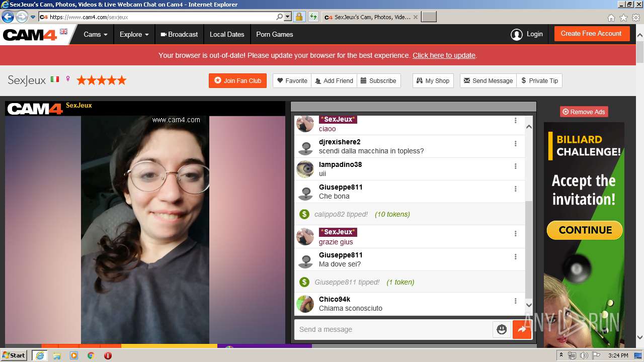Open the file explorer taskbar icon
Viewport: 644px width, 362px height.
point(57,355)
